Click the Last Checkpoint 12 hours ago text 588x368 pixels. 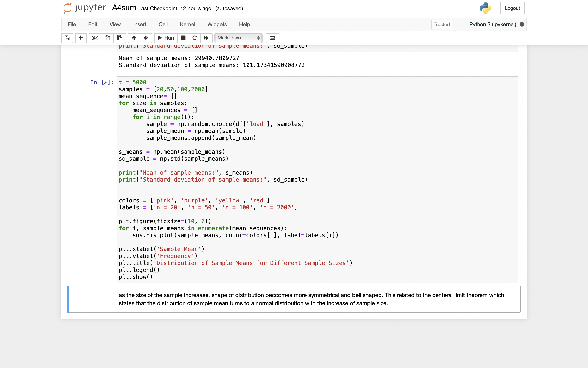pyautogui.click(x=175, y=9)
